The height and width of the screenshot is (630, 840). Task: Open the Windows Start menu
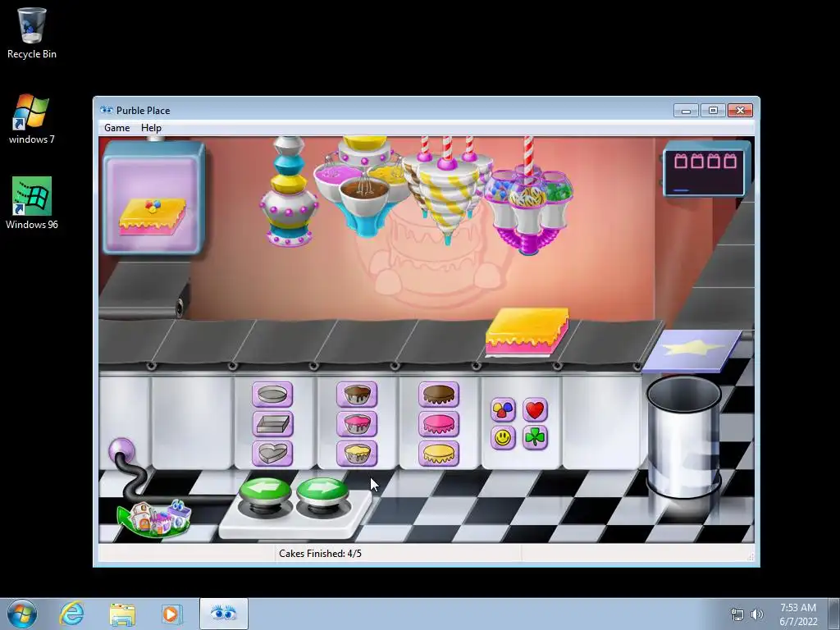pos(22,614)
